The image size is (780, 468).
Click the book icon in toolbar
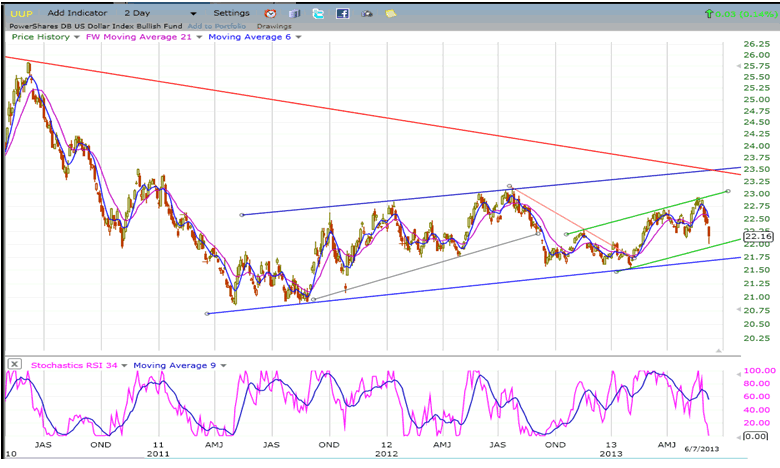(294, 14)
